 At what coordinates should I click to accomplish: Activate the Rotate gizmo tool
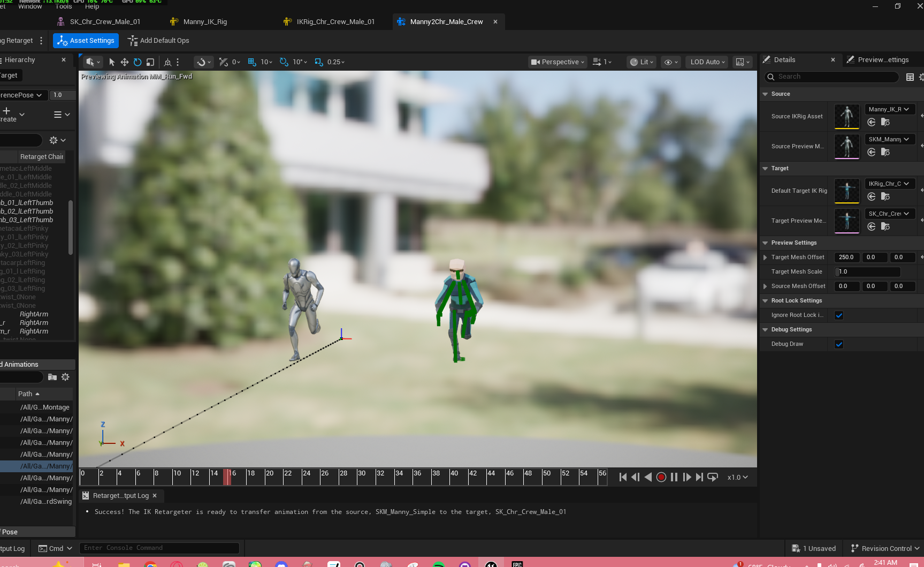[x=138, y=62]
